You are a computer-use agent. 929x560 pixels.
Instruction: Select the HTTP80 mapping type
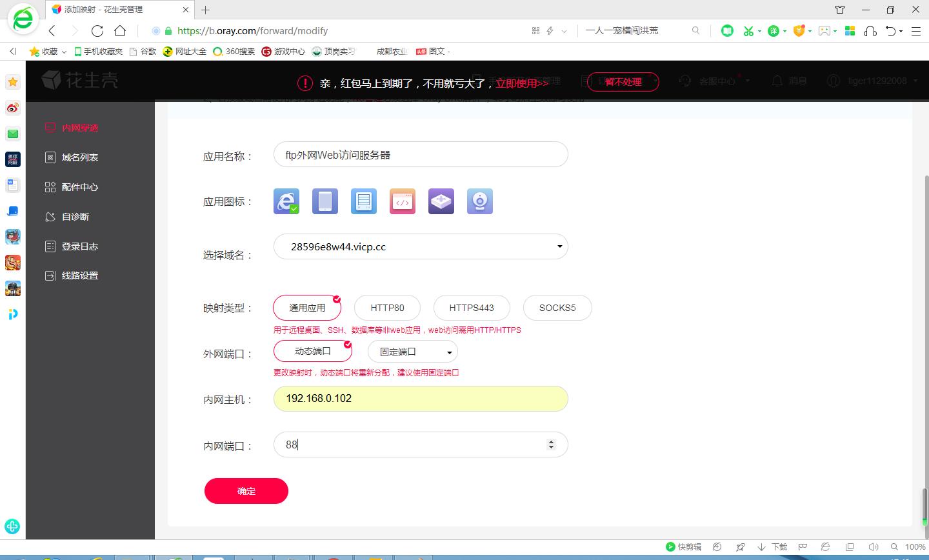click(x=386, y=308)
